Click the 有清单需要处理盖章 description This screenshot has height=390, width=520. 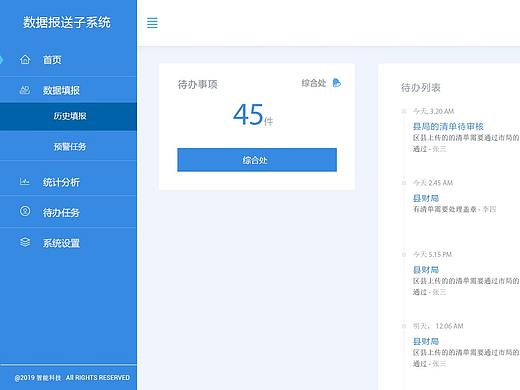444,209
